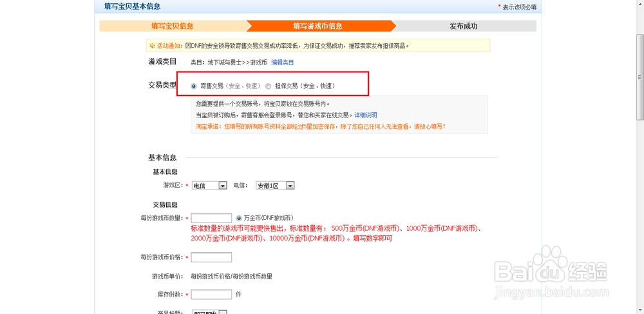
Task: Click the 活动通知 speaker icon
Action: click(x=153, y=45)
